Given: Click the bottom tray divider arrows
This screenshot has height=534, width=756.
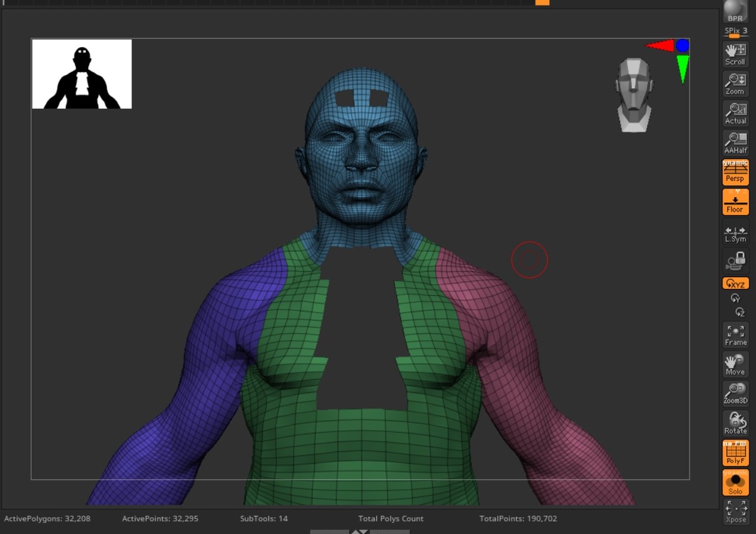Looking at the screenshot, I should 360,531.
